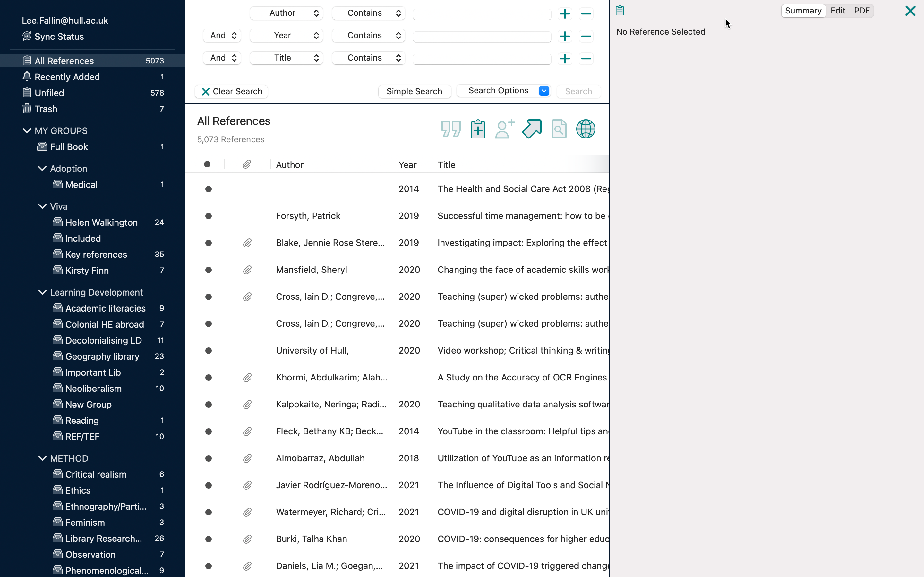
Task: Open attachment paperclip for Mansfield, Sheryl
Action: [x=247, y=270]
